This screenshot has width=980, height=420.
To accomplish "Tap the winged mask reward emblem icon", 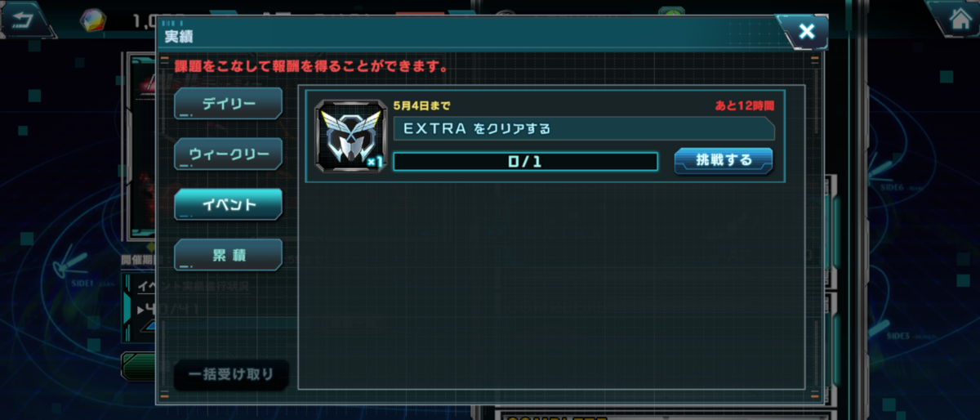I will [x=348, y=136].
